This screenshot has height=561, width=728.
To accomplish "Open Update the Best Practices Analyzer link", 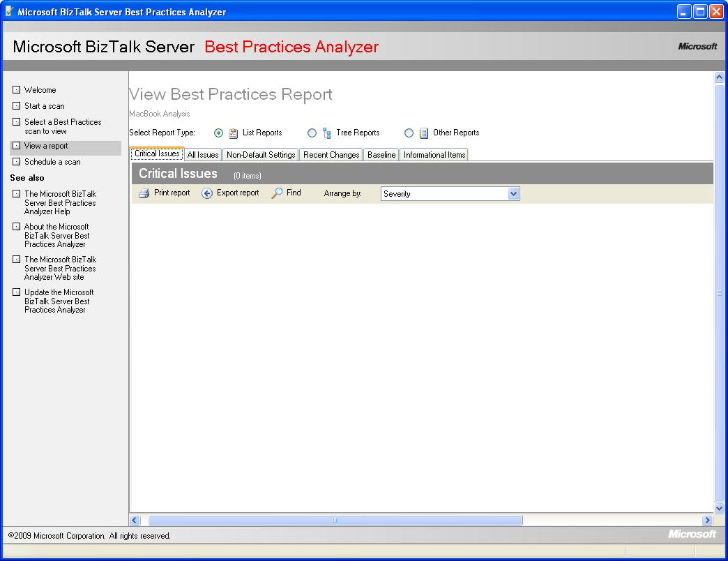I will 59,301.
